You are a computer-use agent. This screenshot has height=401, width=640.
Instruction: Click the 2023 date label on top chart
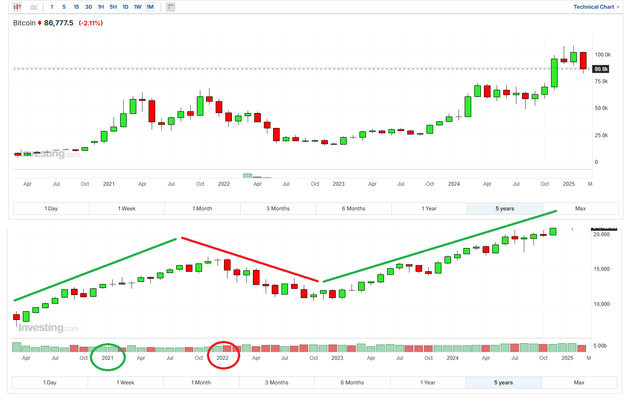tap(338, 184)
